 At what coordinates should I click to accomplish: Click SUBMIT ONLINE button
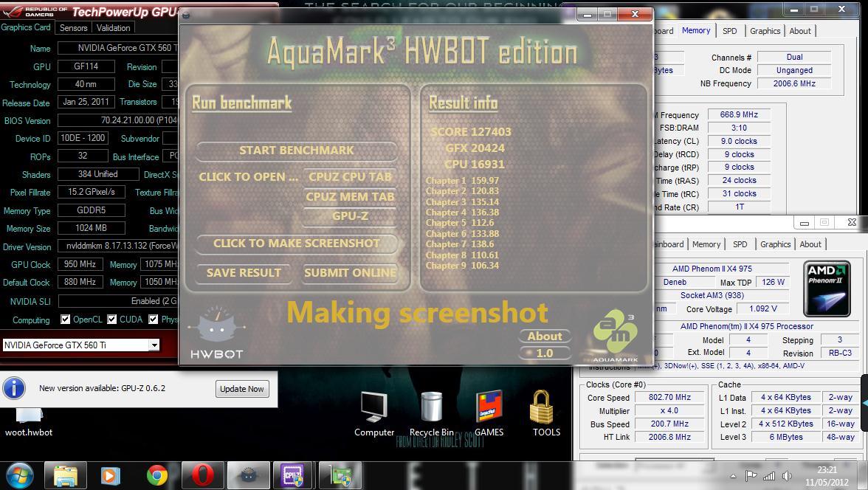350,273
